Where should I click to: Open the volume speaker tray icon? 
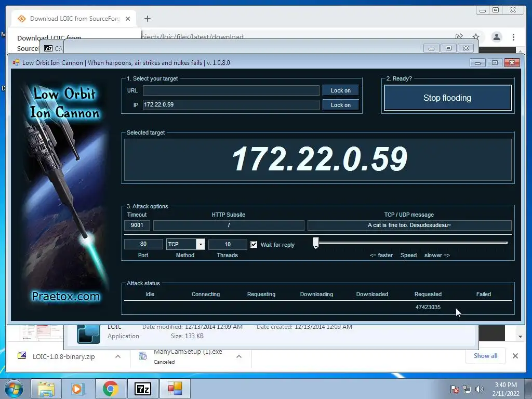tap(480, 389)
